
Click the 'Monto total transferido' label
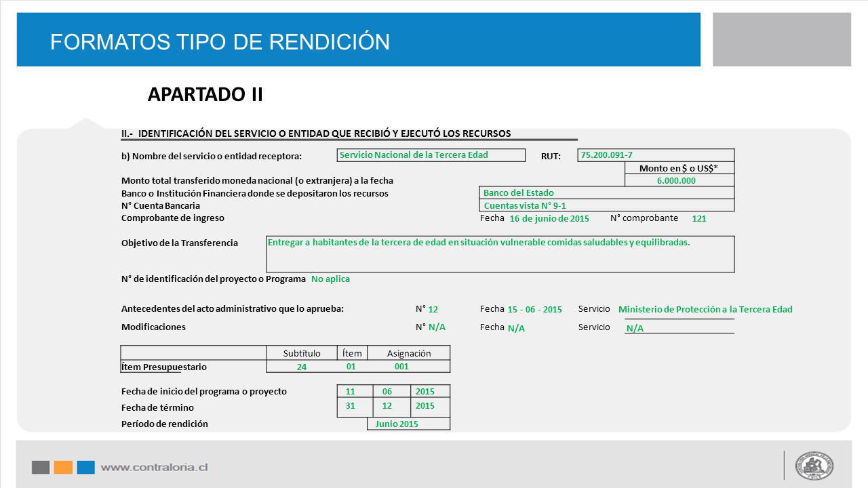pyautogui.click(x=257, y=181)
